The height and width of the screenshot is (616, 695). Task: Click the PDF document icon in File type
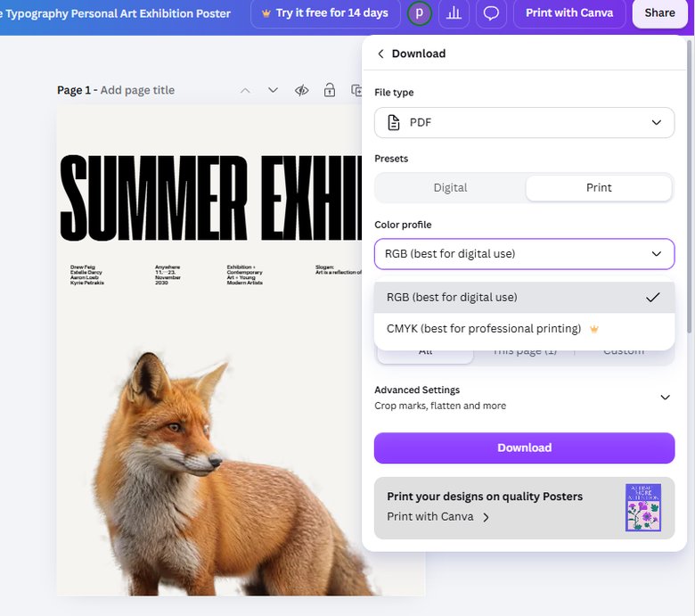(x=393, y=122)
